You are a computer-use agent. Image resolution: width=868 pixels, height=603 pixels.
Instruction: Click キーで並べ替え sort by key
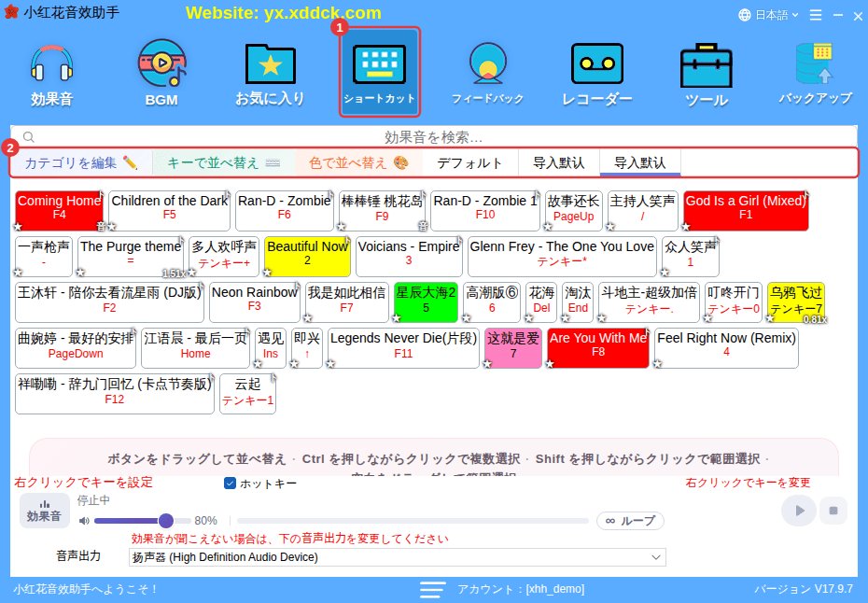224,162
